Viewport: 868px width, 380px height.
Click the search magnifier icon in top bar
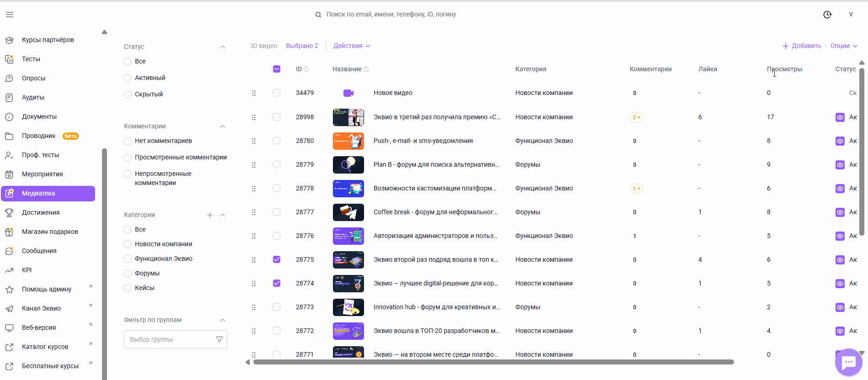[x=318, y=15]
